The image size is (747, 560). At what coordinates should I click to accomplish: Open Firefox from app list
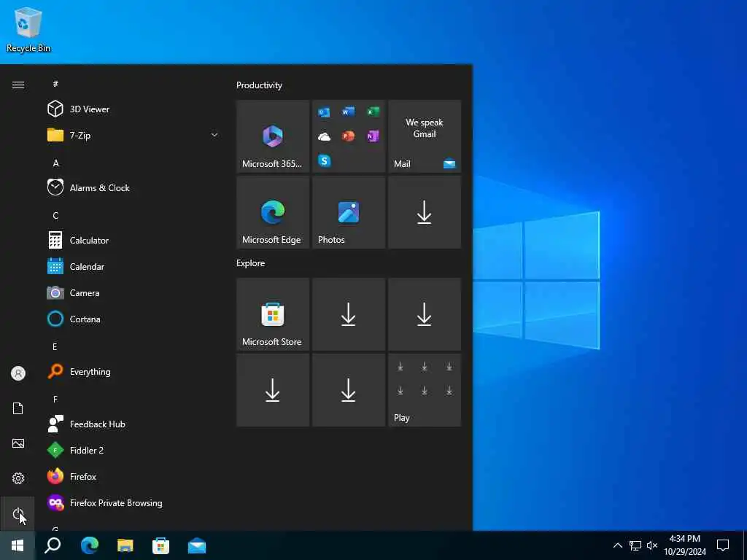(133, 477)
